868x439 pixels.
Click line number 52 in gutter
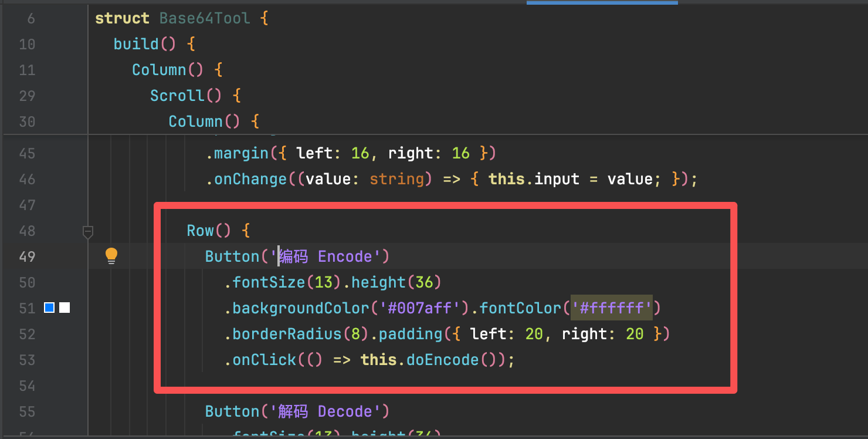[27, 334]
